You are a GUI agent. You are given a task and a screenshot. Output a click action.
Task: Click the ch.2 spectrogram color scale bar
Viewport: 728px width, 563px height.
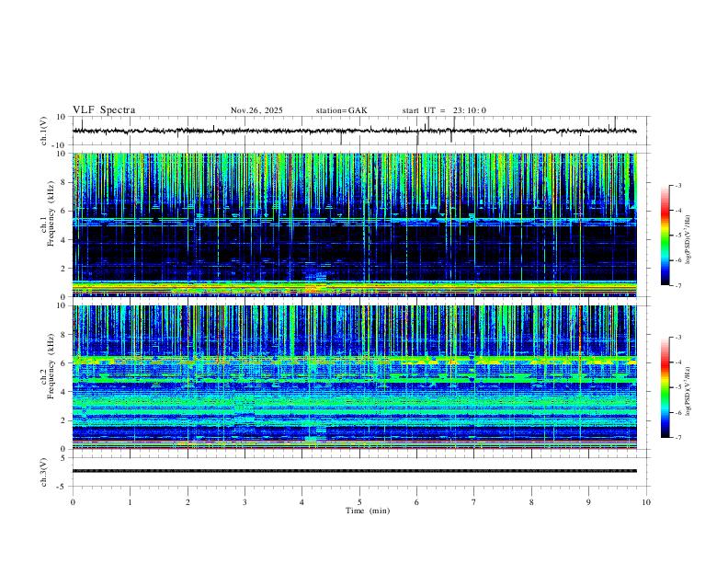point(665,387)
